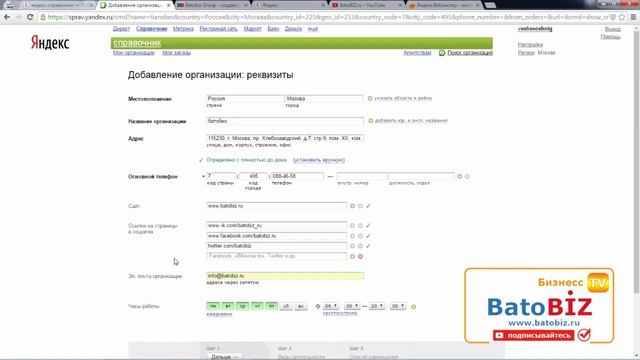Enable the сб working day
640x360 pixels.
[x=286, y=306]
